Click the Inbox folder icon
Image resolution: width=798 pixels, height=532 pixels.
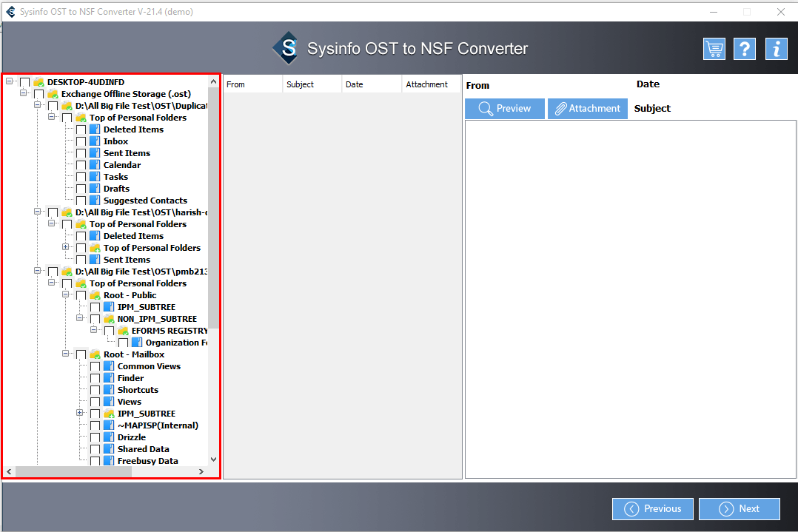95,141
